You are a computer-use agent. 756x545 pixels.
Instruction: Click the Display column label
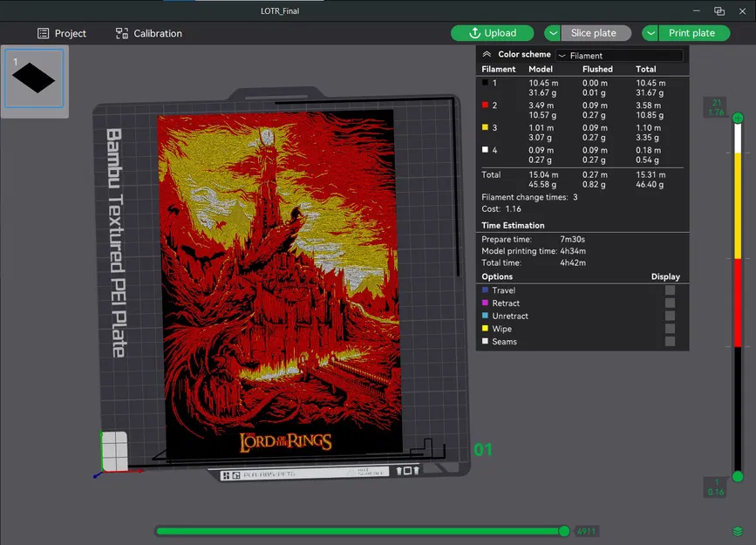click(x=665, y=276)
